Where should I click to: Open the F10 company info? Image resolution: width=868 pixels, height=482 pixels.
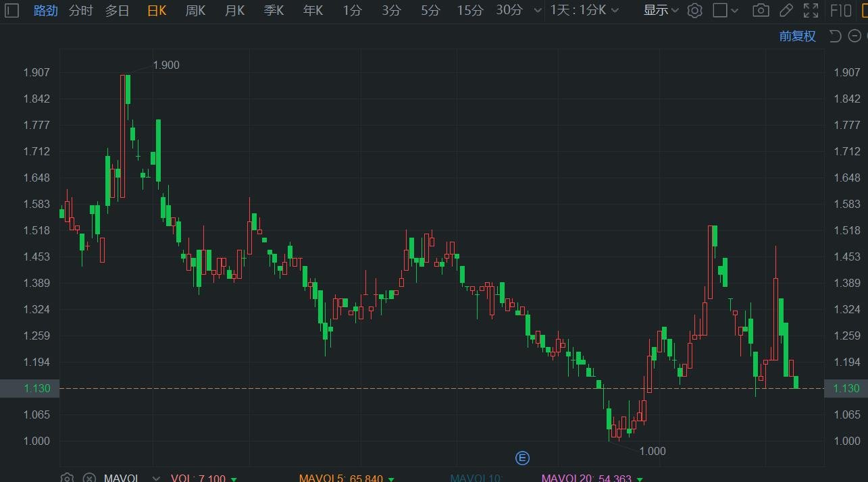click(x=840, y=10)
